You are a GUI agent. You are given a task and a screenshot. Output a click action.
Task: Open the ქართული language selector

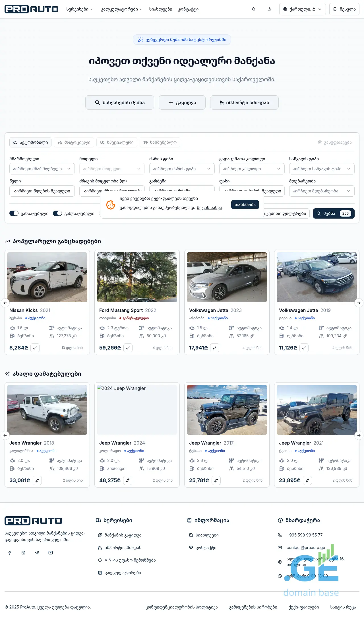[x=302, y=9]
